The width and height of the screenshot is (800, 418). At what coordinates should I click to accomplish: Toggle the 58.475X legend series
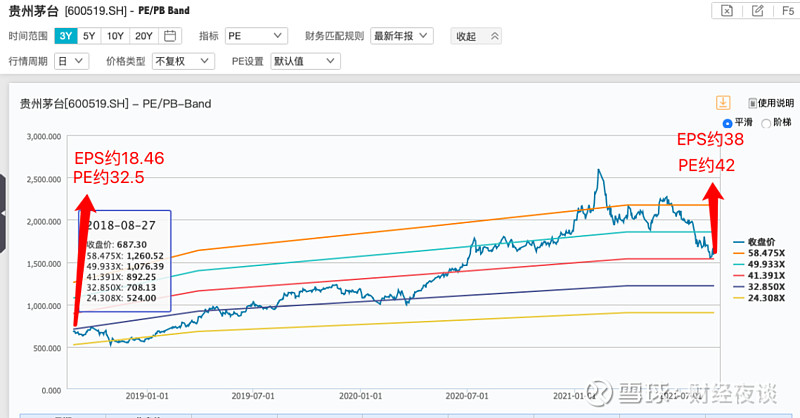pos(759,253)
